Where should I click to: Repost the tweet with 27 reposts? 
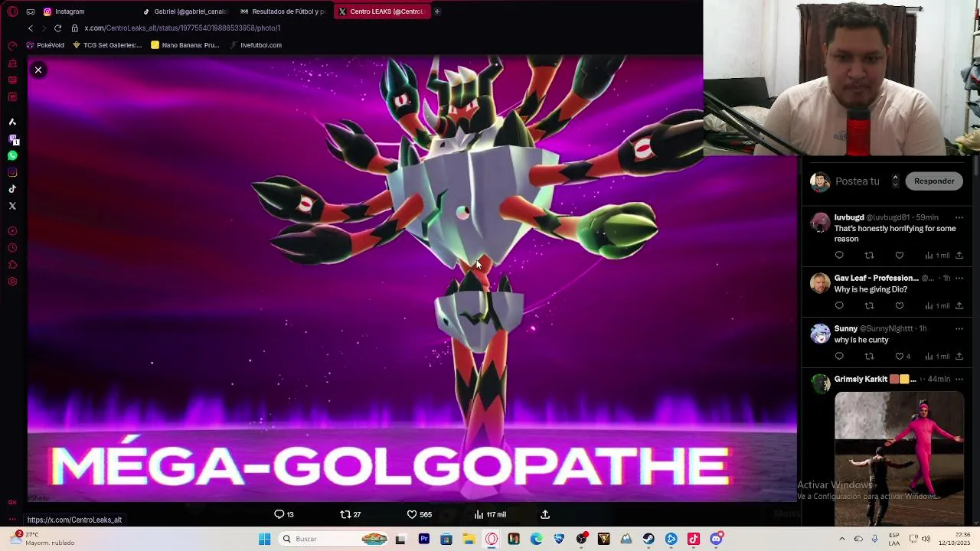point(351,514)
